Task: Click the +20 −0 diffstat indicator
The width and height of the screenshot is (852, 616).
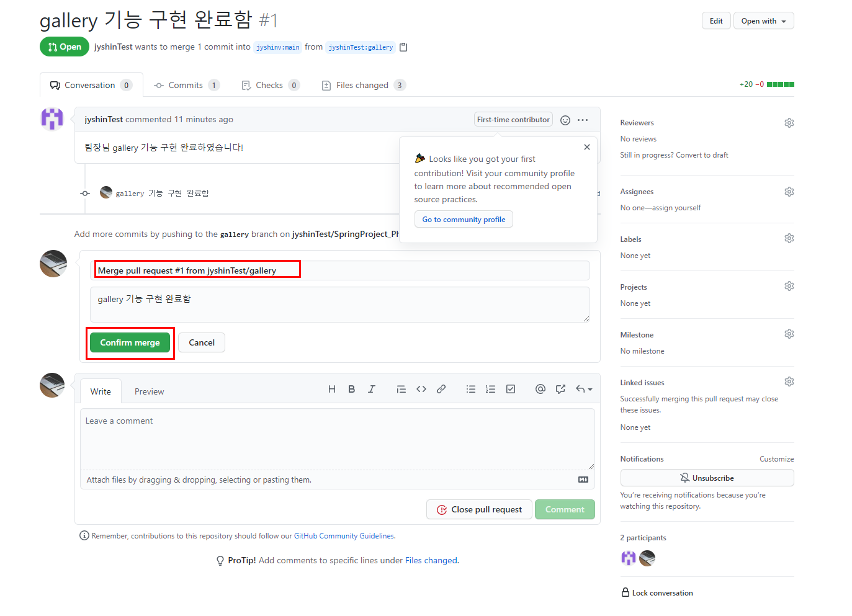Action: click(x=766, y=84)
